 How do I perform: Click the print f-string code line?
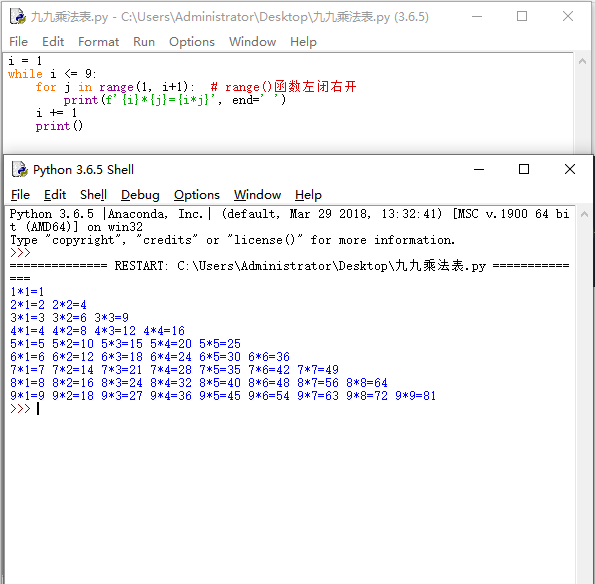click(175, 100)
